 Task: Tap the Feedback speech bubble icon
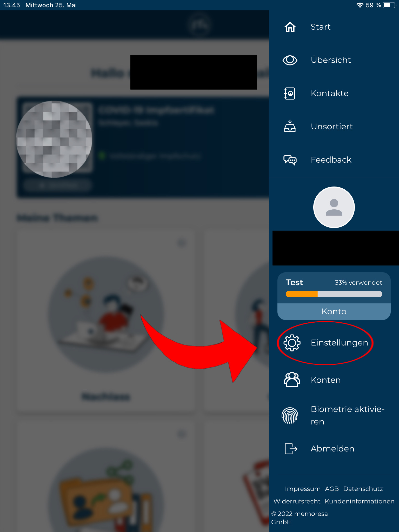pos(290,160)
